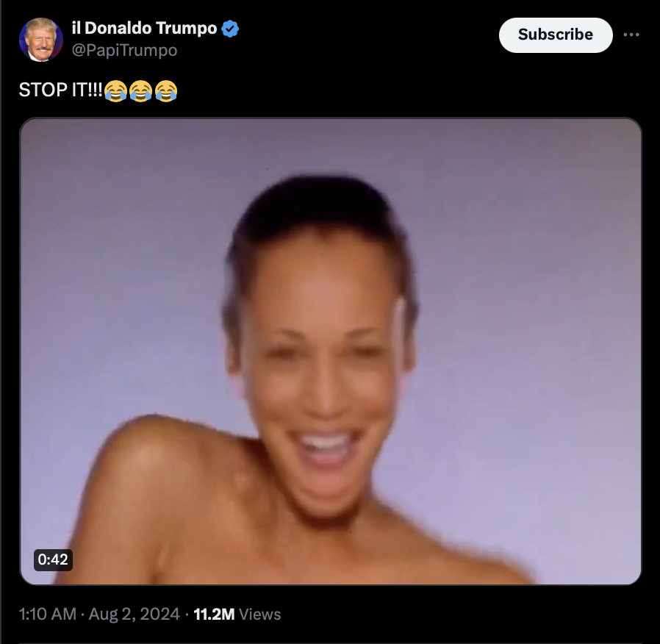The image size is (660, 644).
Task: Visit the @PapiTrumpo handle link
Action: [x=125, y=50]
